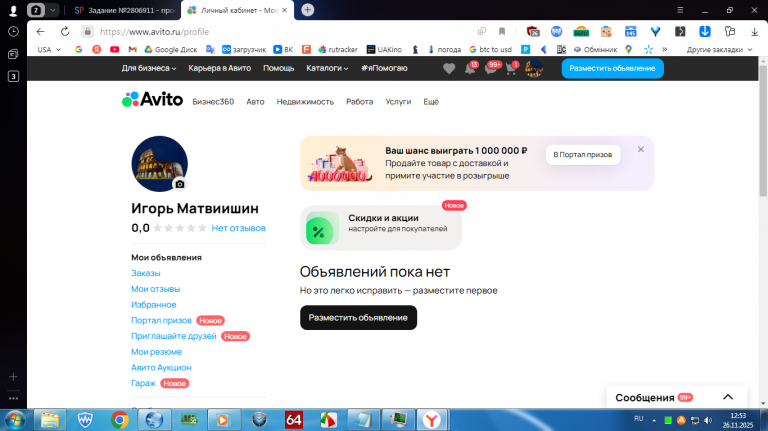Expand the Для бизнеса dropdown

[149, 68]
